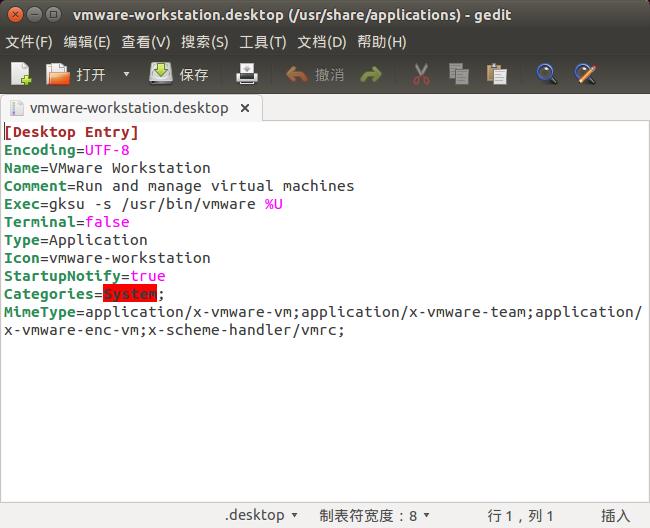This screenshot has height=528, width=650.
Task: Expand the recent files arrow beside 打开
Action: [x=126, y=74]
